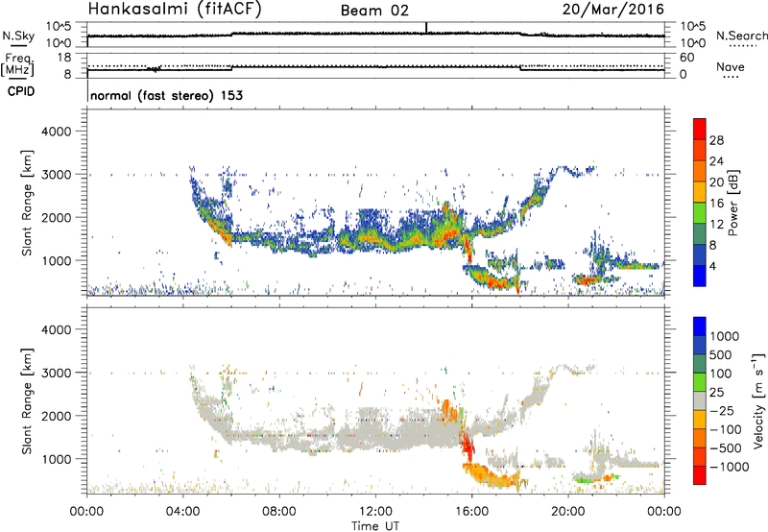Click the 4 label on the power colorbar

click(712, 267)
